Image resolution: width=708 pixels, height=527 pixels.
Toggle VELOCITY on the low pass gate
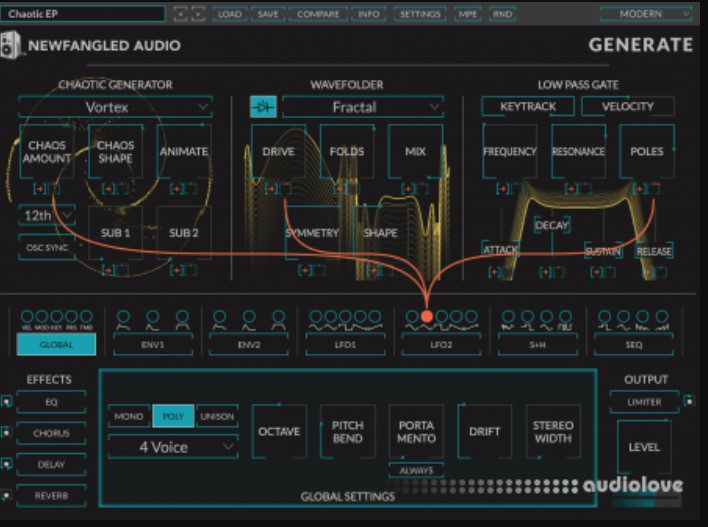point(628,106)
